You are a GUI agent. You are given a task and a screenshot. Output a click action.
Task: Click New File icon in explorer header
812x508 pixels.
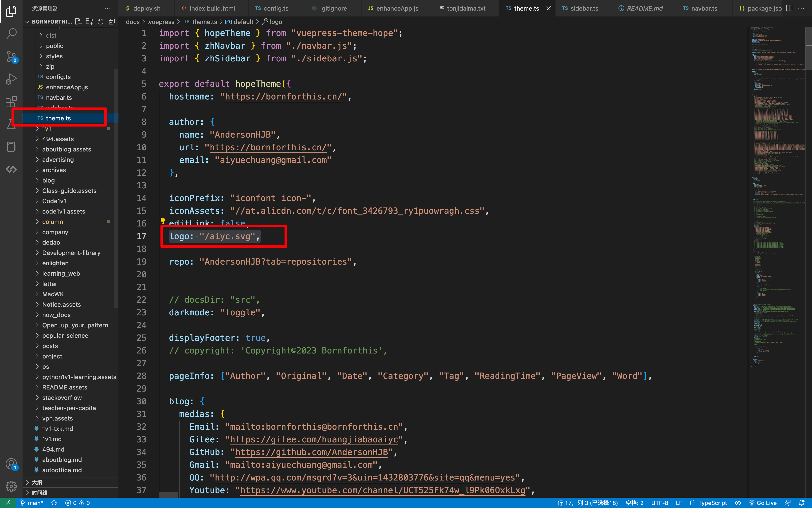[78, 21]
